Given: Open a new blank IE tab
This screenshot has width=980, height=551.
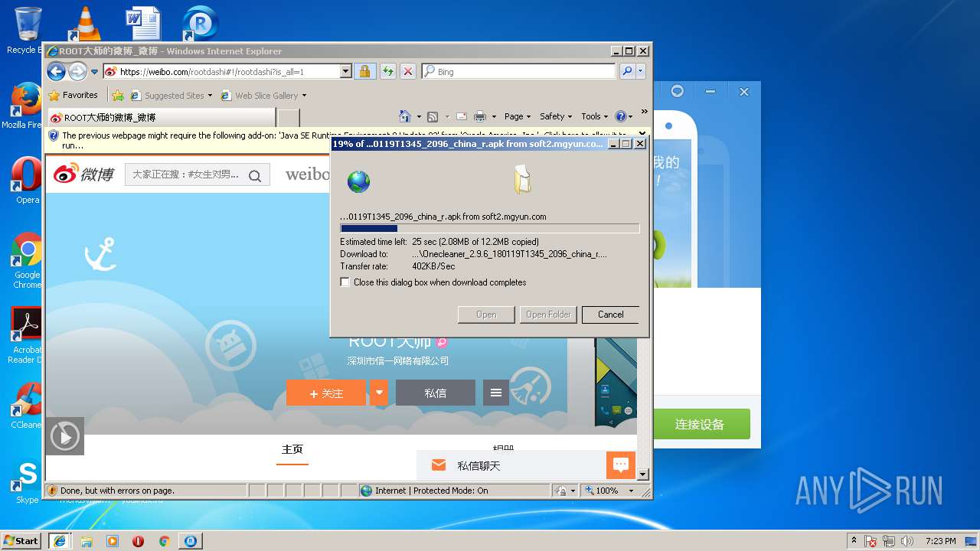Looking at the screenshot, I should coord(288,117).
